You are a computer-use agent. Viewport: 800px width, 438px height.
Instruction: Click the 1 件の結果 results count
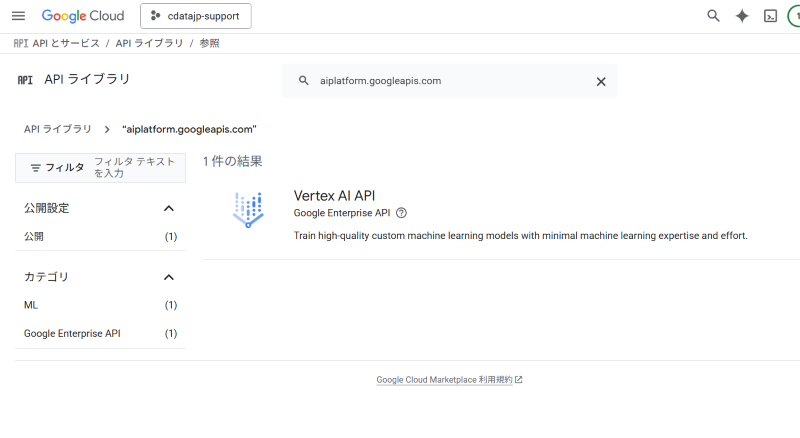click(x=232, y=161)
